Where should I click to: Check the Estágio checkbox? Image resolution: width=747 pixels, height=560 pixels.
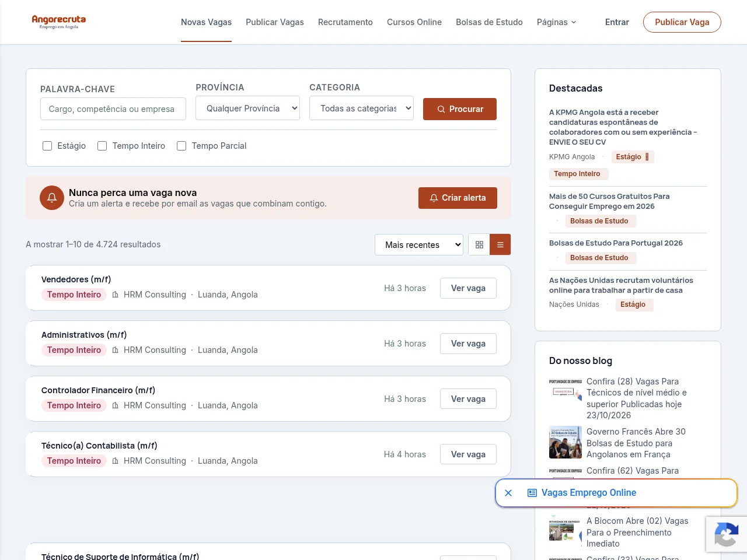[x=47, y=146]
